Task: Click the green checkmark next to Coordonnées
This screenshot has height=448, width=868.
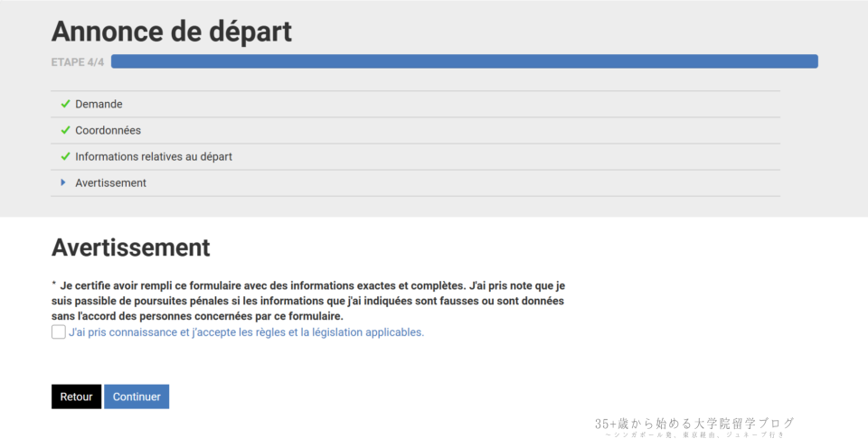Action: pos(65,130)
